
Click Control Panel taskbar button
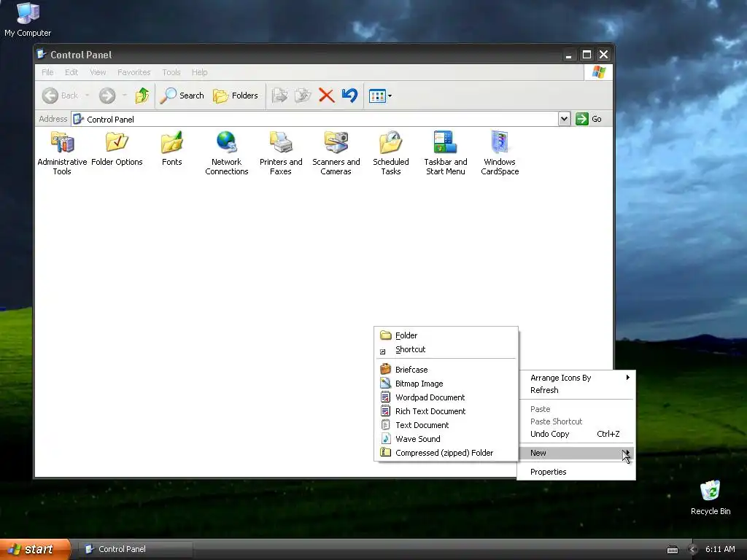point(135,549)
